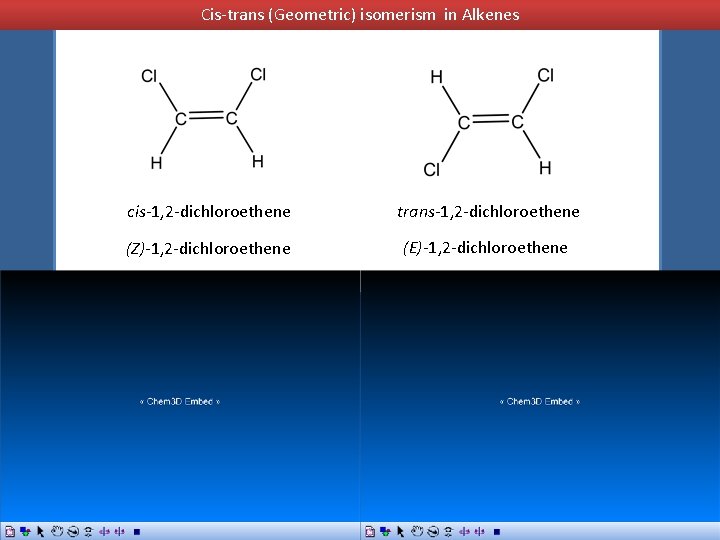Select hand translate tool in right Chem3D toolbar
Image resolution: width=720 pixels, height=540 pixels.
416,531
